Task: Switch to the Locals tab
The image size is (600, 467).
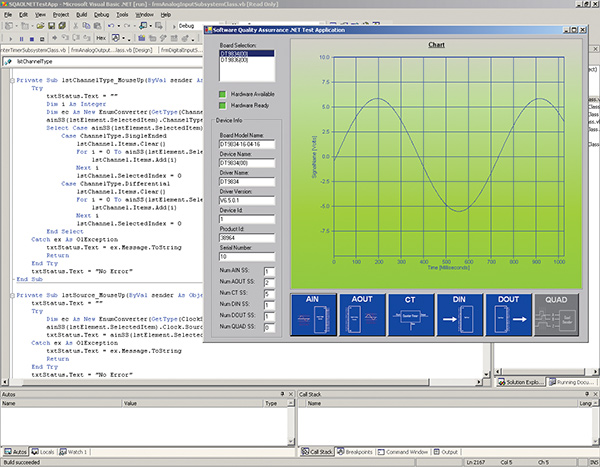Action: [43, 452]
